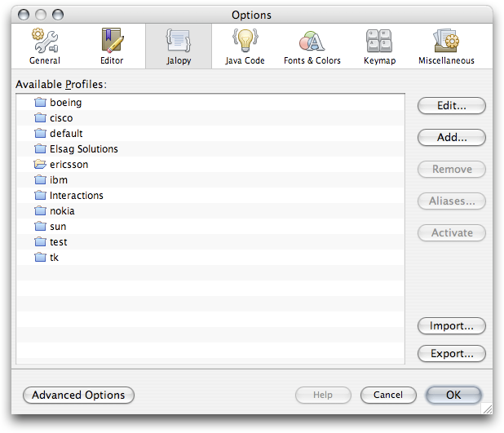Viewport: 504px width, 433px height.
Task: Open Advanced Options
Action: click(x=78, y=395)
